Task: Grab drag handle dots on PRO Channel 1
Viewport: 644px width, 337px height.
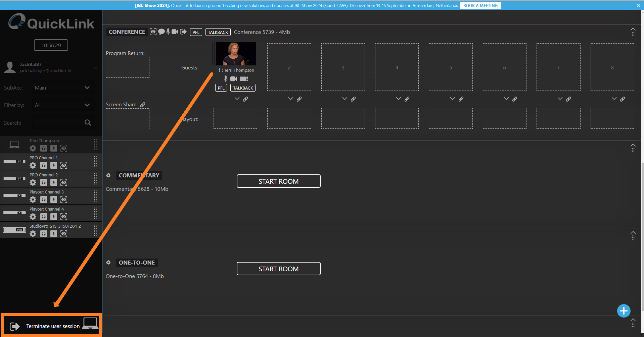Action: (95, 162)
